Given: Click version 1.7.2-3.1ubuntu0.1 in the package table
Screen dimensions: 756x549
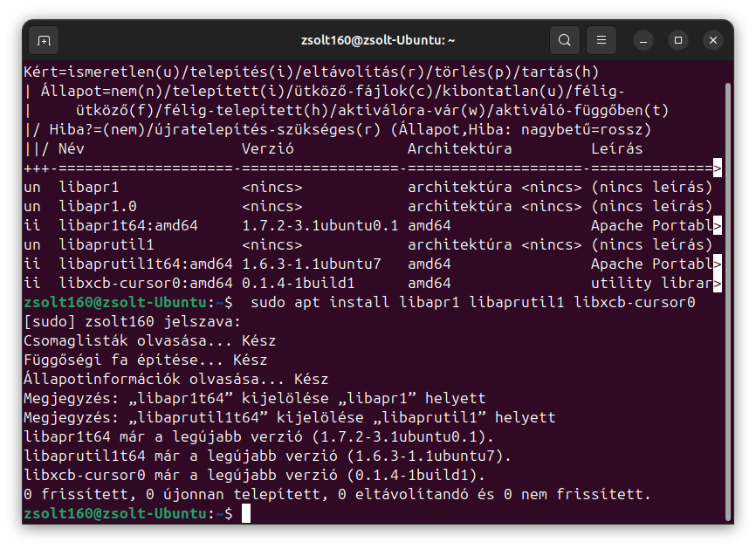Looking at the screenshot, I should (x=320, y=225).
